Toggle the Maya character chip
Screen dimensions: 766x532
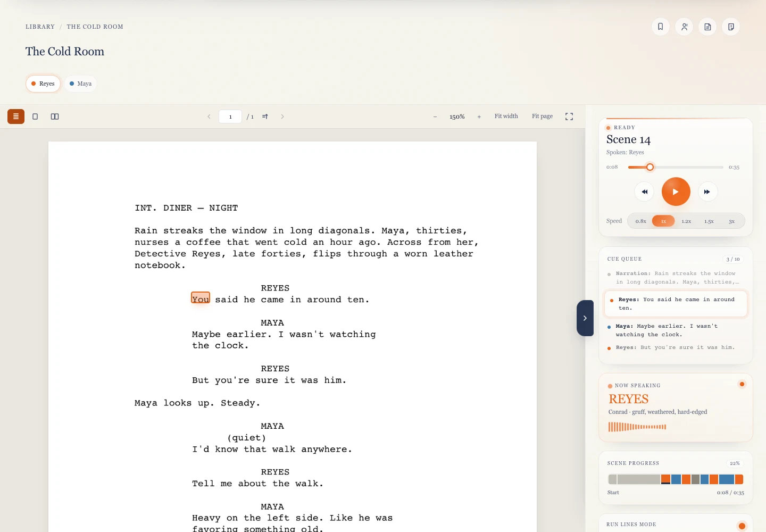pos(80,84)
